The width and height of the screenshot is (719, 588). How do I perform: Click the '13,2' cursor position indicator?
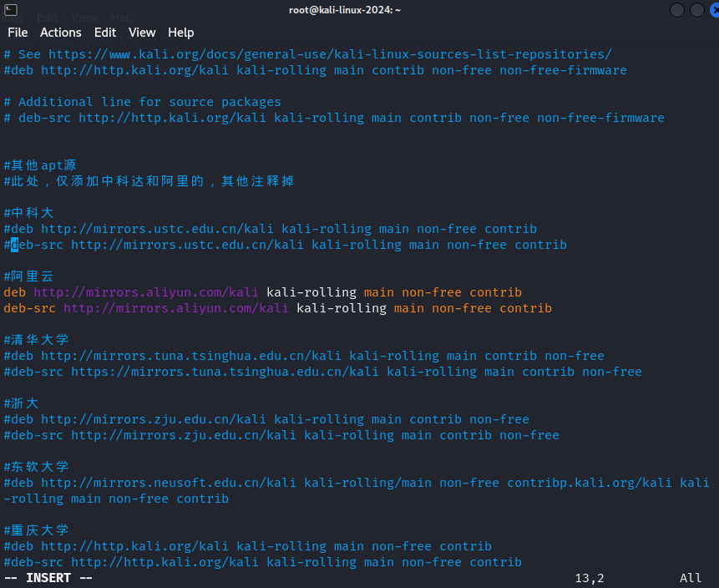coord(590,578)
